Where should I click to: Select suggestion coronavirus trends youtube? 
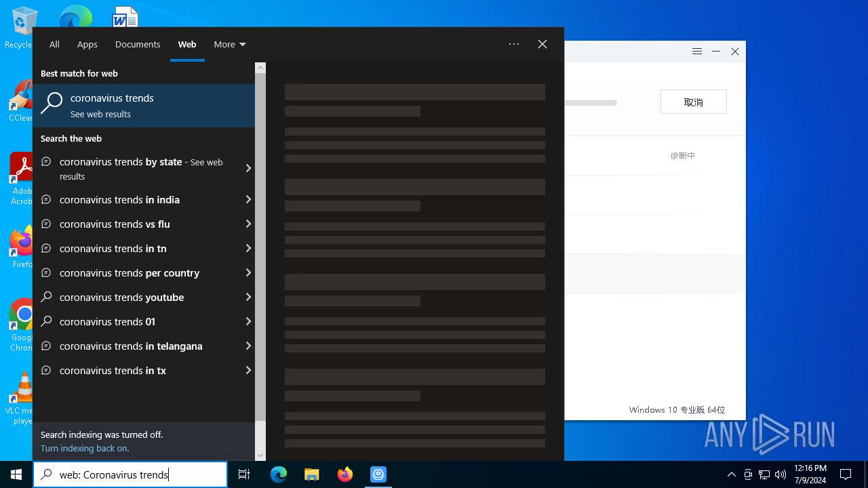click(x=137, y=297)
